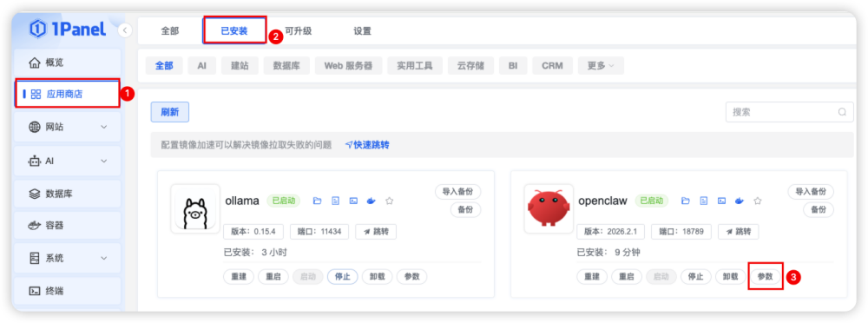
Task: Click ollama's 重建 button
Action: pyautogui.click(x=239, y=276)
